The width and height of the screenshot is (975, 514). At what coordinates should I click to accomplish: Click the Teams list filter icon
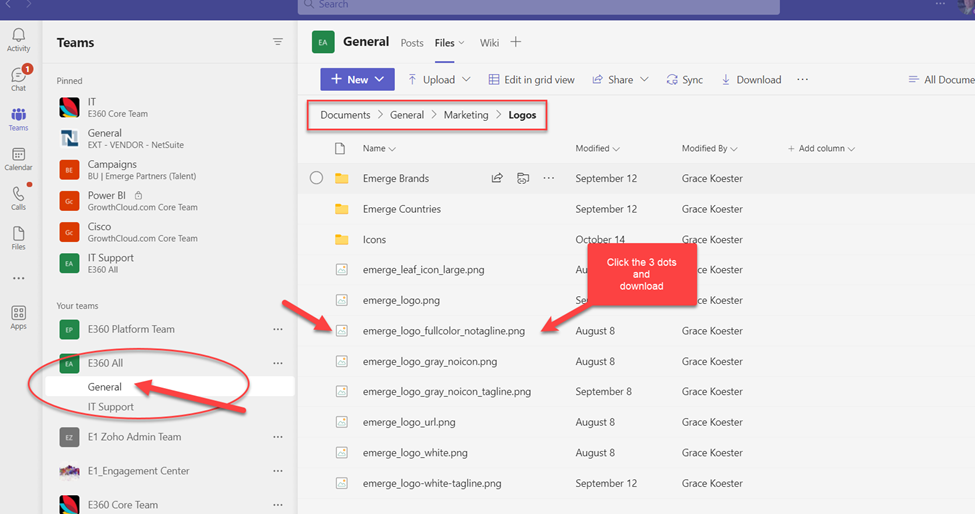point(277,42)
